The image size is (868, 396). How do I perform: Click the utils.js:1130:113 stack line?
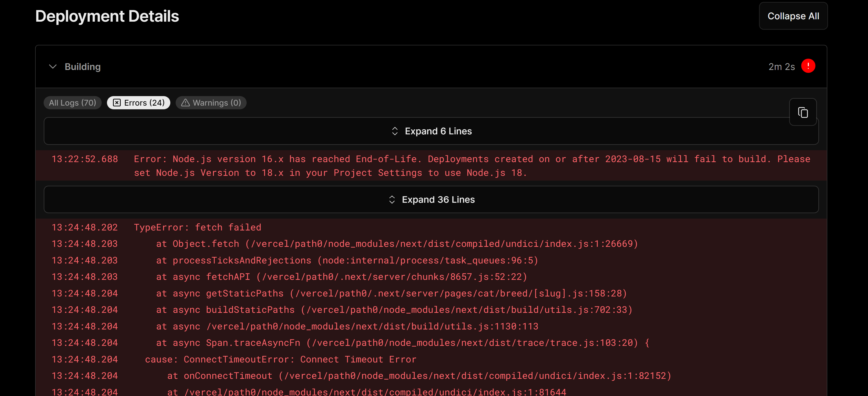click(347, 326)
